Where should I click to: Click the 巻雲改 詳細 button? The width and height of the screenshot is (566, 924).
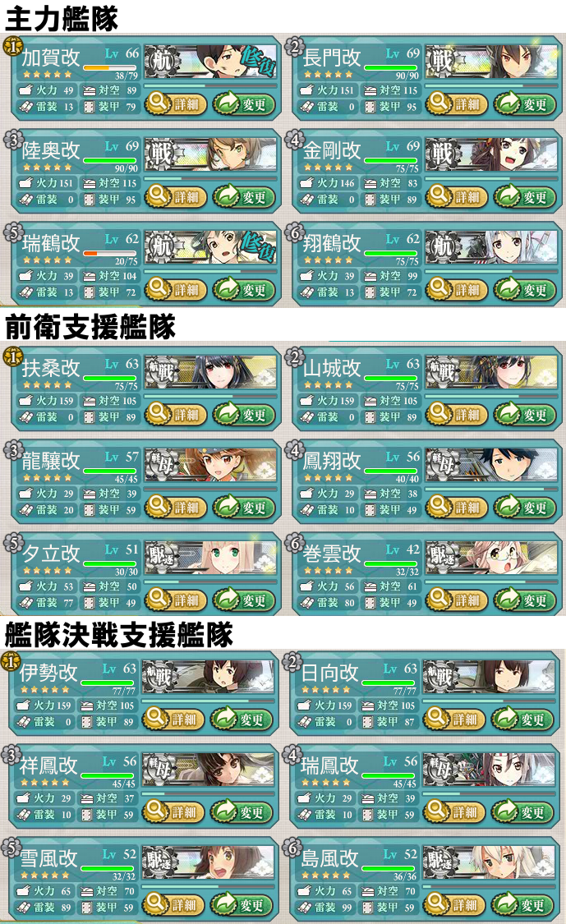point(457,600)
